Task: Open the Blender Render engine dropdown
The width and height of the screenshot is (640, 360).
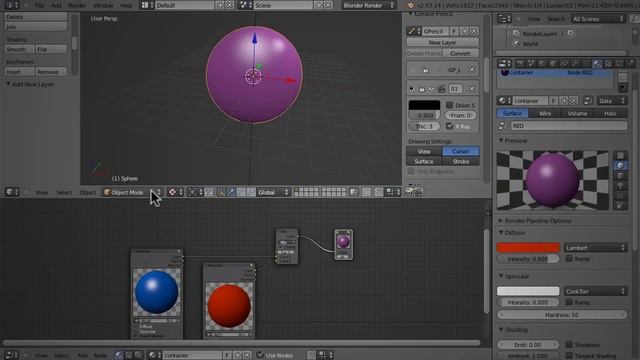Action: point(369,5)
